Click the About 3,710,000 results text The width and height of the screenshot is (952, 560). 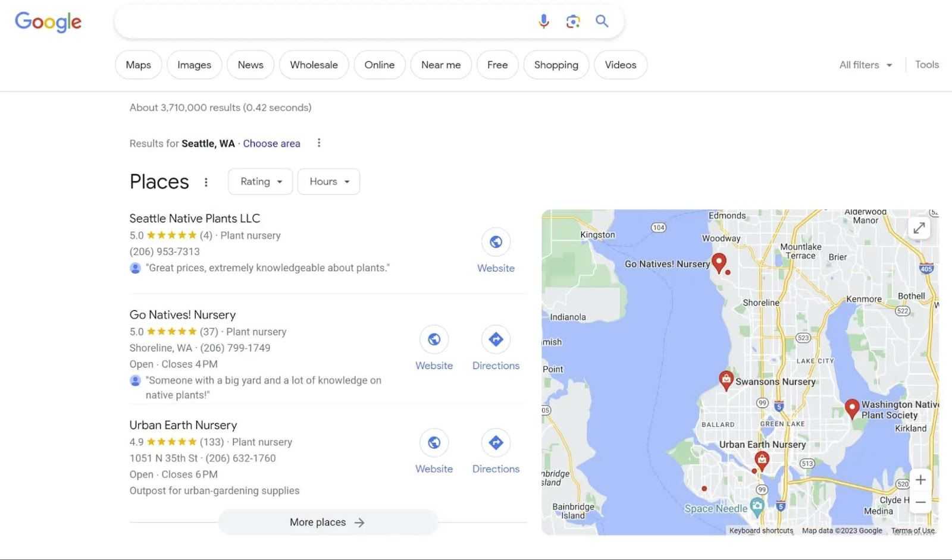pyautogui.click(x=220, y=108)
